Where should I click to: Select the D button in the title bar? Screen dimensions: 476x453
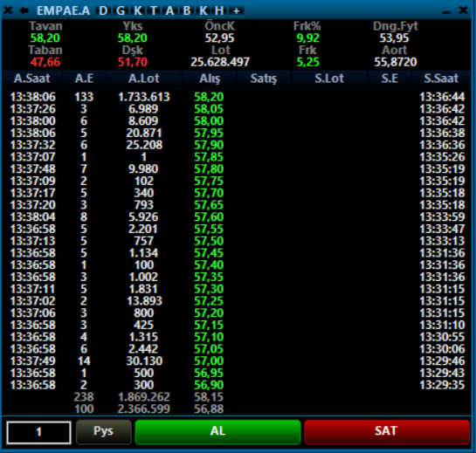tap(103, 11)
